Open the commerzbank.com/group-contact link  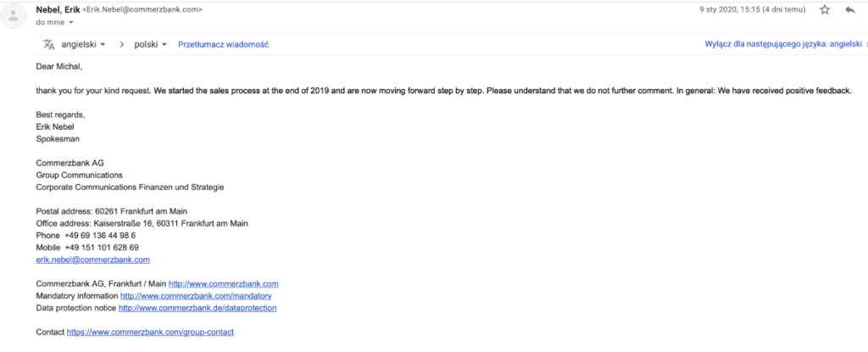pyautogui.click(x=151, y=332)
